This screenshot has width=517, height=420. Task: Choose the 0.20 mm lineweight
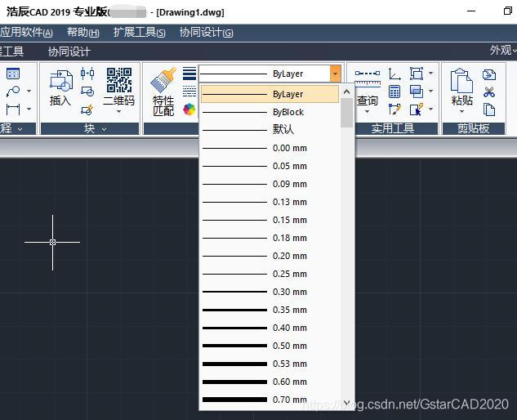click(x=270, y=256)
